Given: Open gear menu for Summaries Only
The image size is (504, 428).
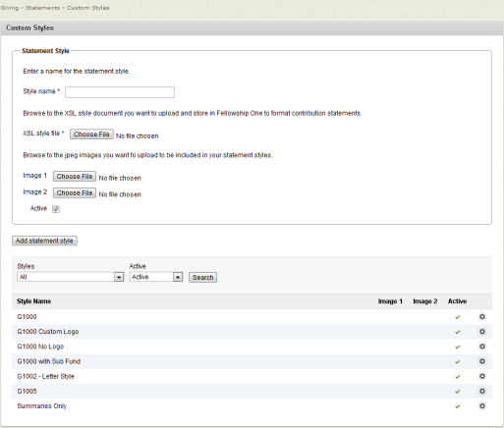Looking at the screenshot, I should point(482,406).
